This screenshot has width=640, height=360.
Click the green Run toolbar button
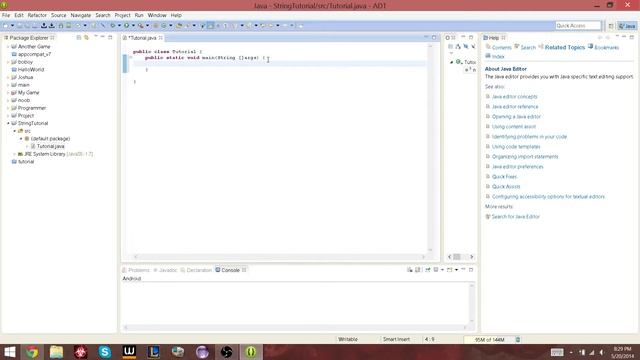coord(127,25)
